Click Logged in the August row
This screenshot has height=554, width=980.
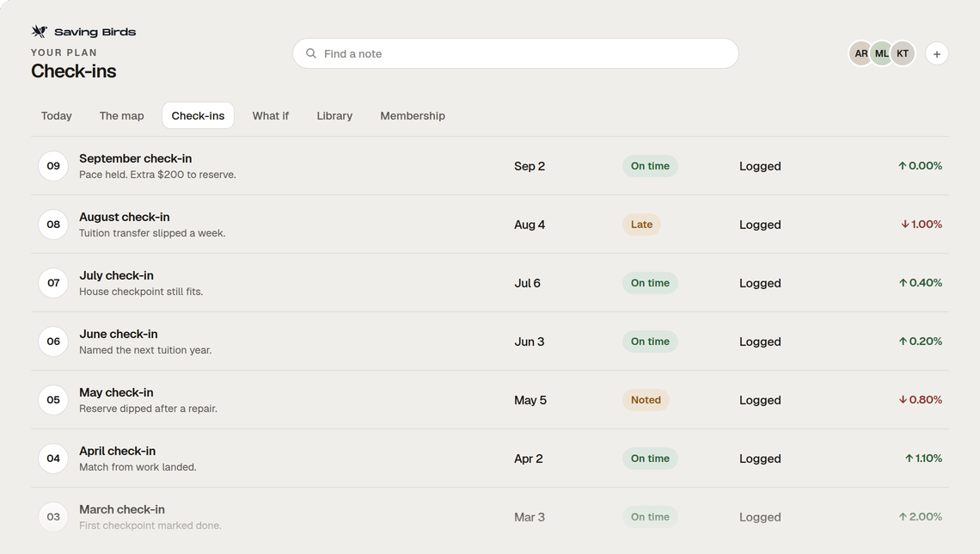(760, 225)
